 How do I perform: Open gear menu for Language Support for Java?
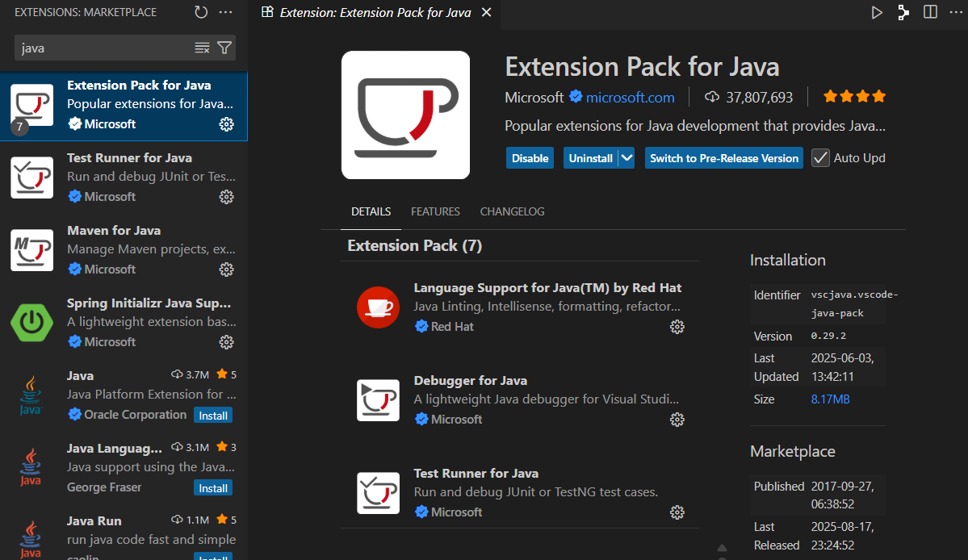[x=677, y=327]
